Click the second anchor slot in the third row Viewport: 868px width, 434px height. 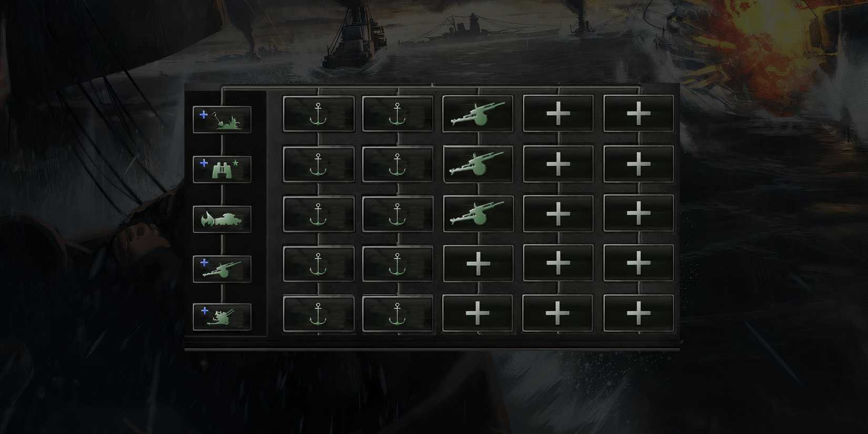tap(398, 214)
